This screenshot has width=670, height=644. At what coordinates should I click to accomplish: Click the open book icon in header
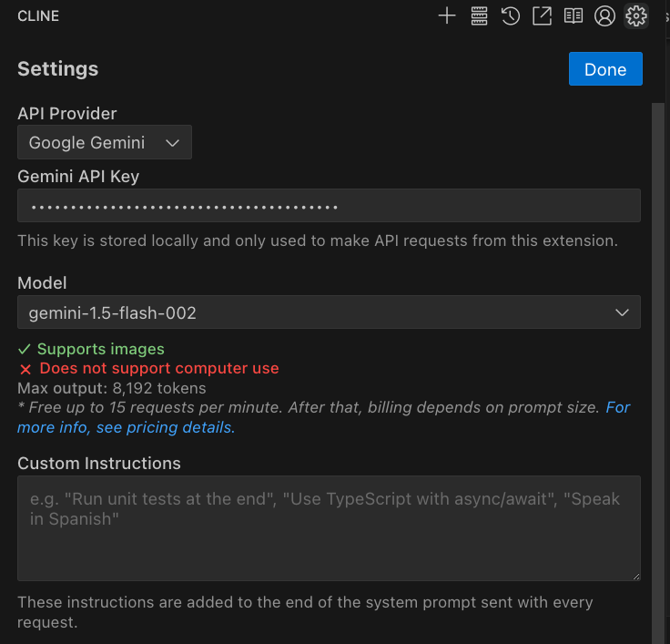(x=573, y=15)
